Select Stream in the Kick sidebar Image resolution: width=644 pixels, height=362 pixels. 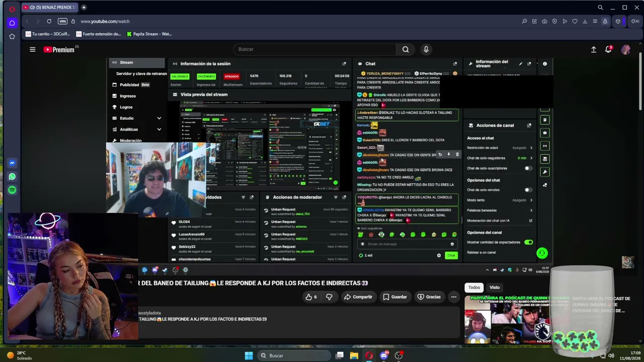136,63
